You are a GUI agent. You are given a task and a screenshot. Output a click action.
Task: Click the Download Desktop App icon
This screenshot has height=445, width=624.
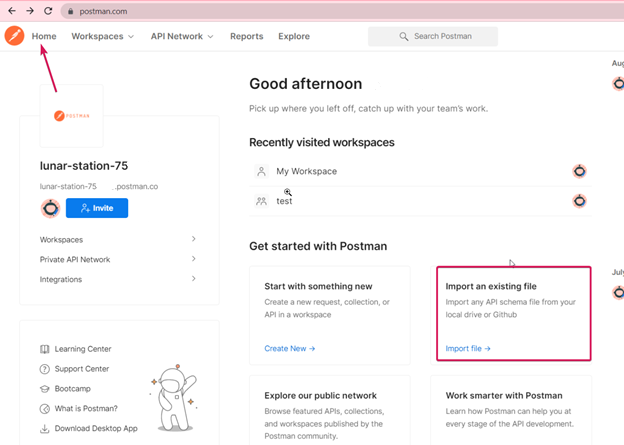45,429
